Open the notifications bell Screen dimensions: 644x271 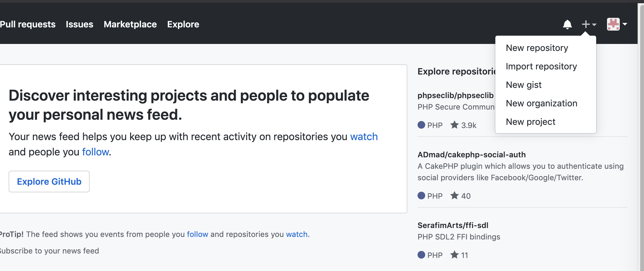tap(567, 24)
